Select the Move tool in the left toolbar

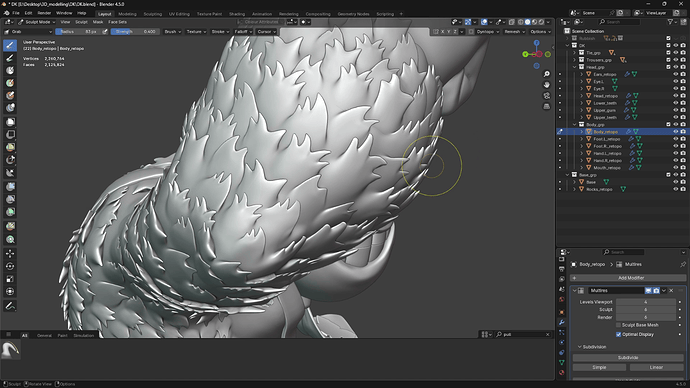click(x=10, y=253)
